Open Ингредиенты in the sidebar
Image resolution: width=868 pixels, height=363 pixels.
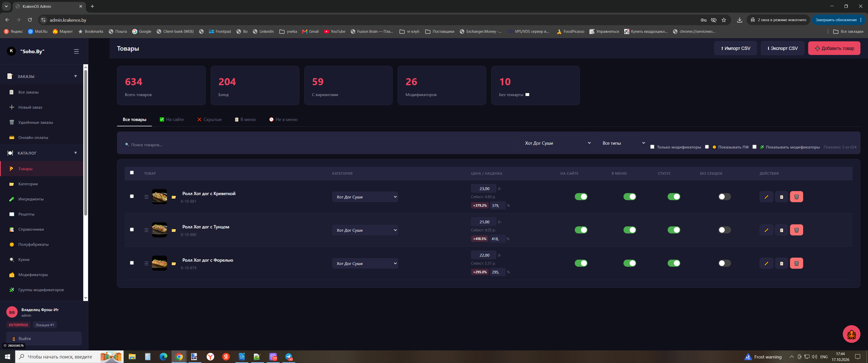pos(42,199)
